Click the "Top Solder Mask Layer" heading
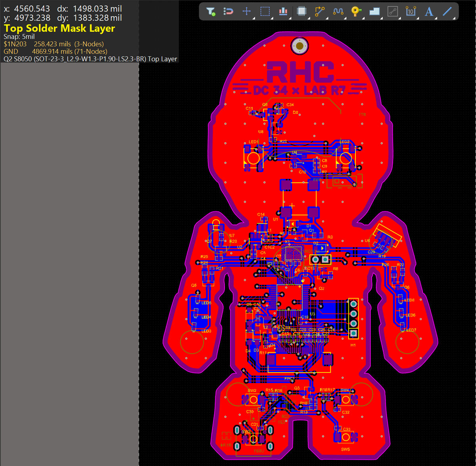The width and height of the screenshot is (476, 466). (x=59, y=28)
